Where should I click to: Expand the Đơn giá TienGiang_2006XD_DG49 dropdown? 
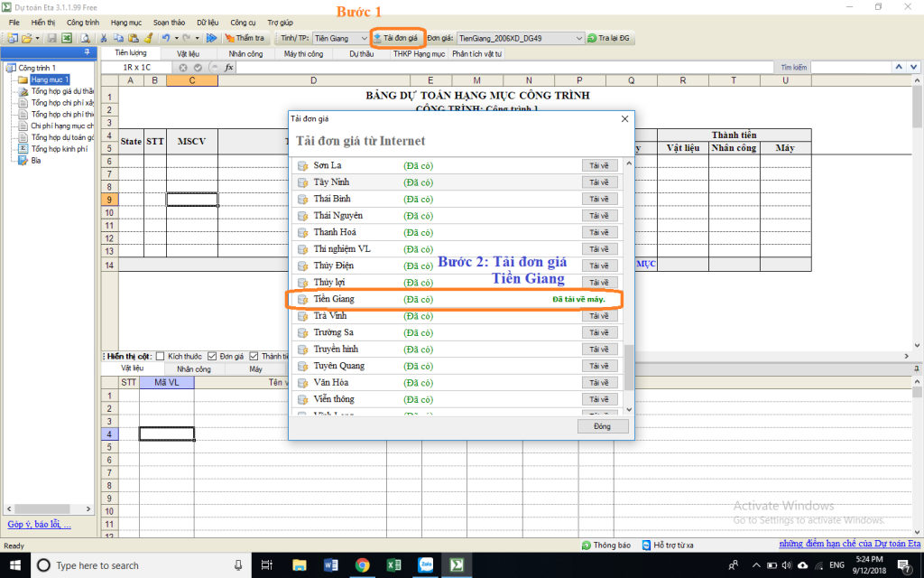[x=578, y=39]
